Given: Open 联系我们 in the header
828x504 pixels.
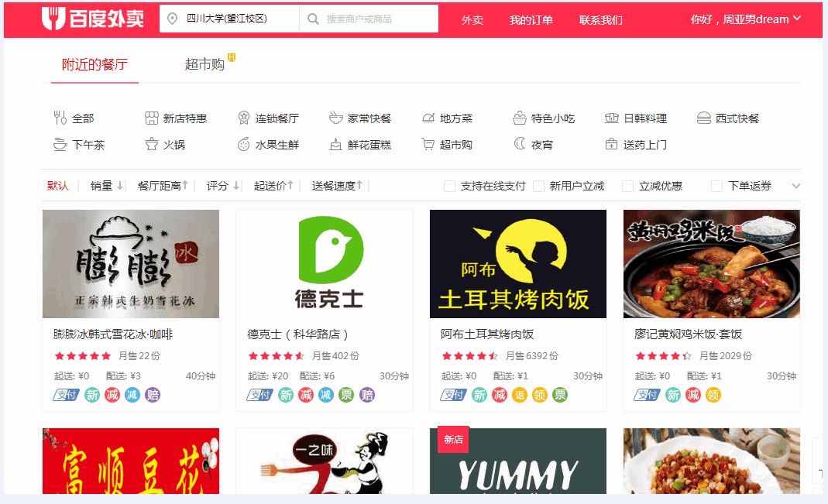Looking at the screenshot, I should (600, 20).
